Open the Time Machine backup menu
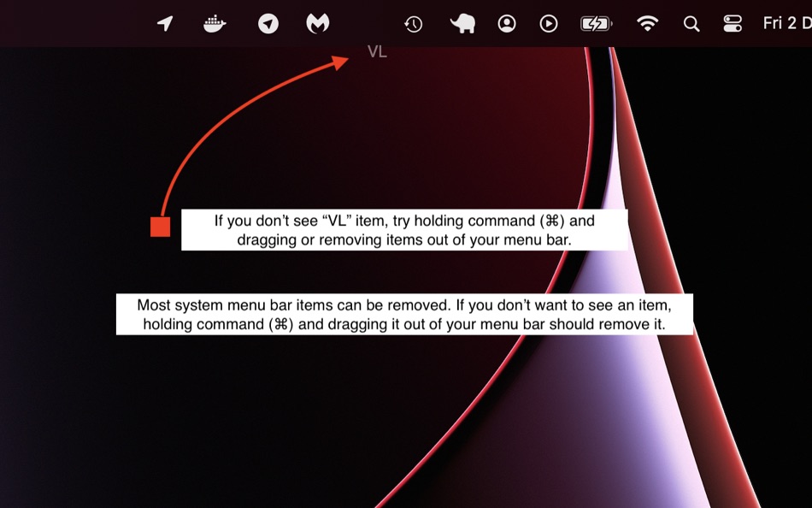This screenshot has height=508, width=812. tap(414, 23)
